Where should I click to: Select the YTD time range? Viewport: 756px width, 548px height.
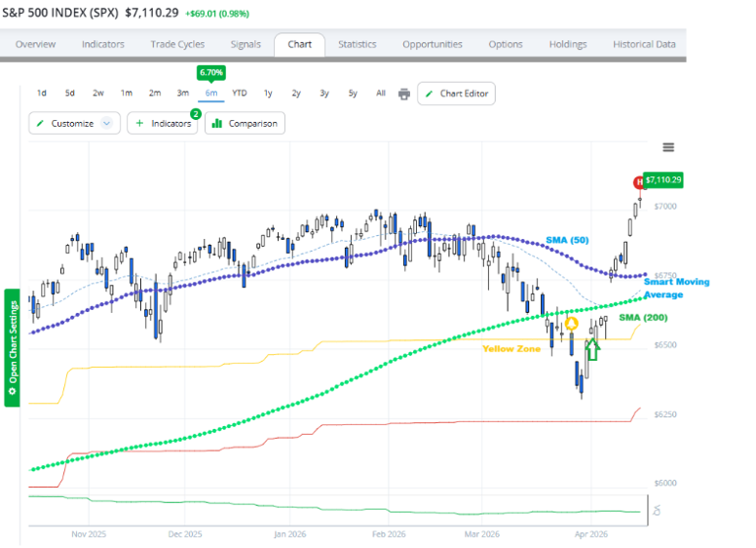click(239, 94)
